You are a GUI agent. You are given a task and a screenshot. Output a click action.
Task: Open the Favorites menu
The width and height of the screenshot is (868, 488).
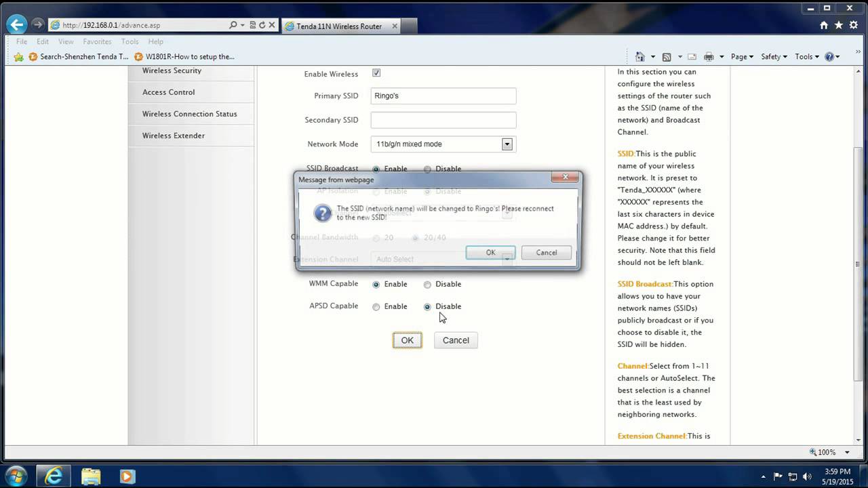97,41
